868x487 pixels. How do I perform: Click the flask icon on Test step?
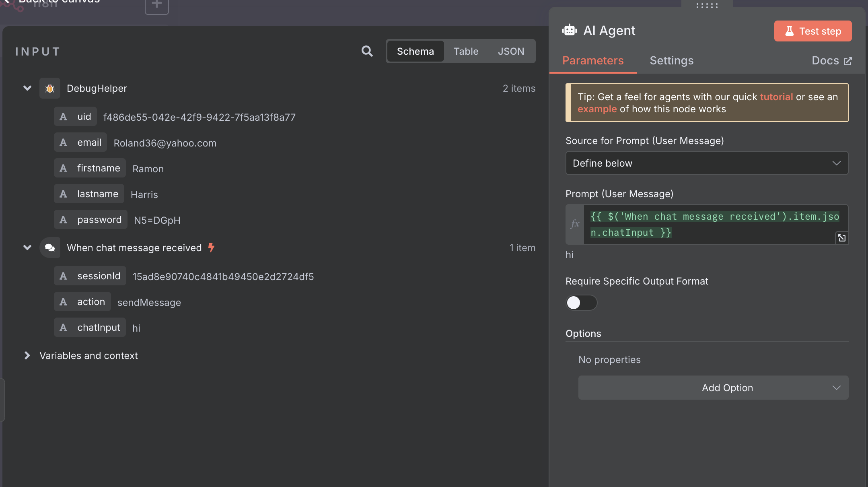(x=789, y=31)
